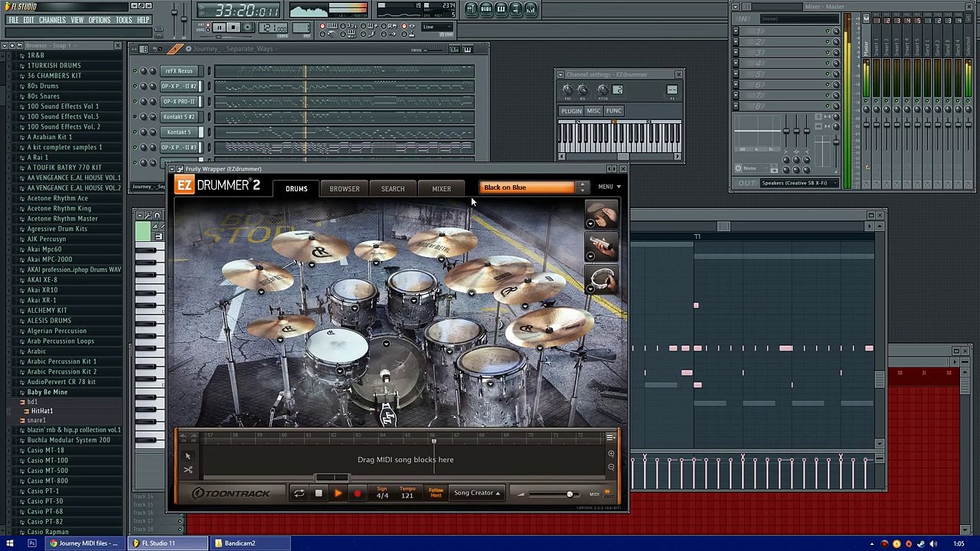Start recording with EZdrummer's red record button
The width and height of the screenshot is (980, 551).
(x=357, y=494)
